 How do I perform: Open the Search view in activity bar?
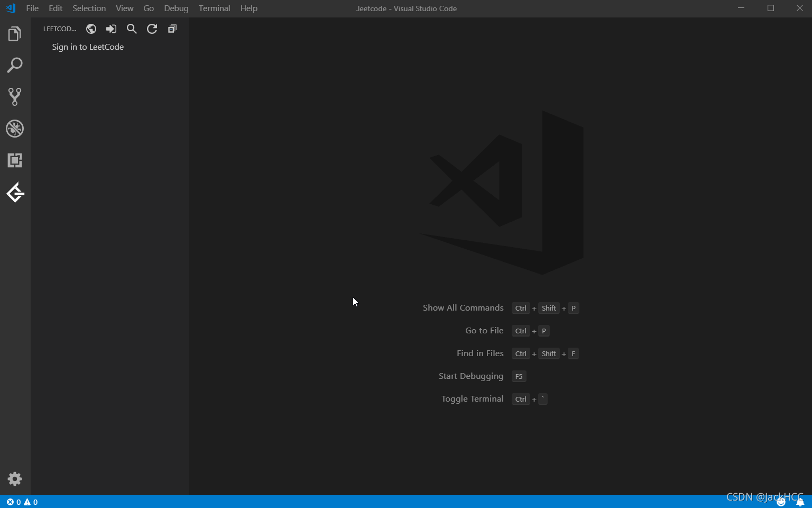click(15, 66)
